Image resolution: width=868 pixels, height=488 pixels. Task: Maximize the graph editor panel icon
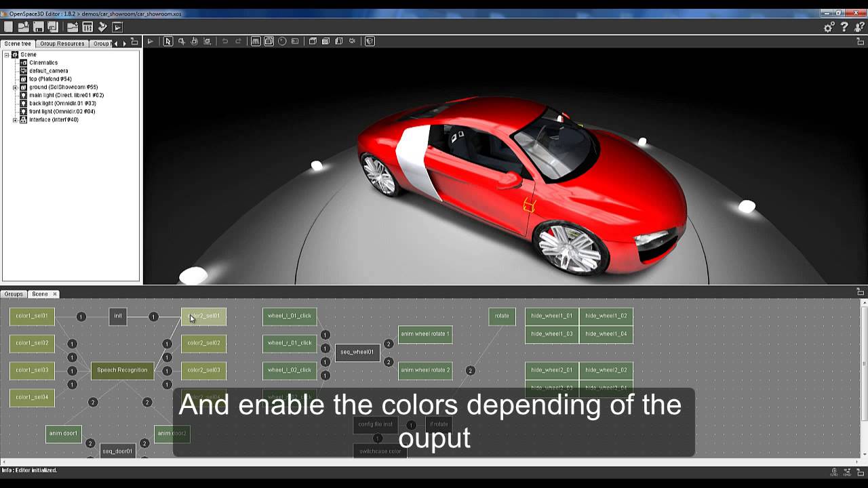tap(861, 292)
